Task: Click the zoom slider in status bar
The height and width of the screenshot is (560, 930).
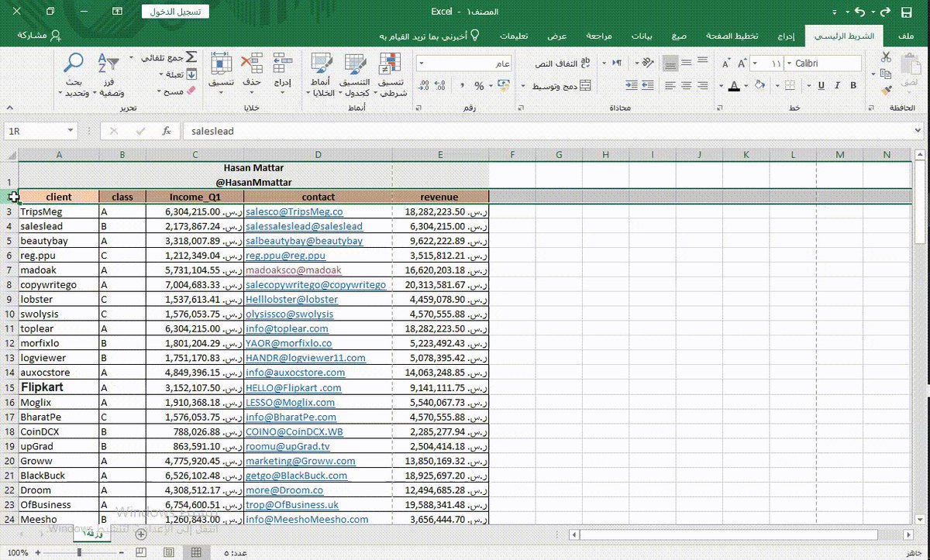Action: pyautogui.click(x=80, y=552)
